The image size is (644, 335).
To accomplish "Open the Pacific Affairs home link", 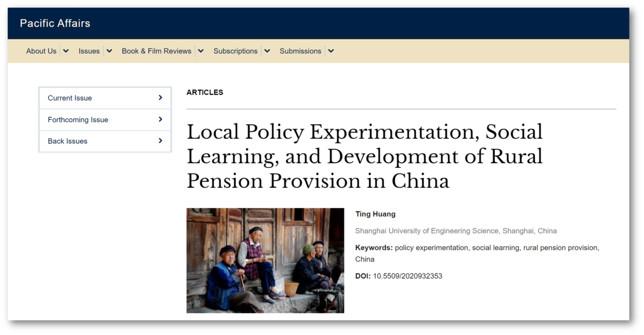I will point(55,23).
